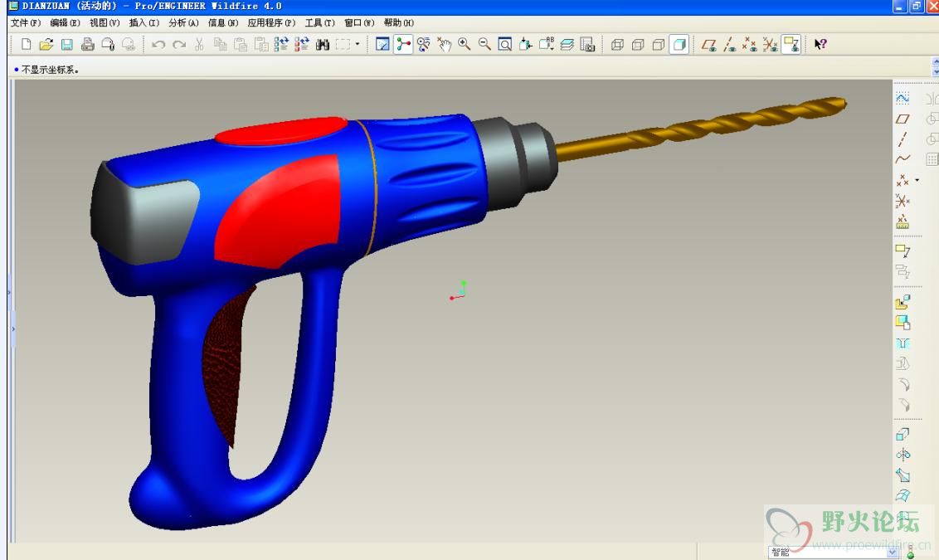Select the Zoom In magnifier
Viewport: 939px width, 560px height.
(x=465, y=45)
